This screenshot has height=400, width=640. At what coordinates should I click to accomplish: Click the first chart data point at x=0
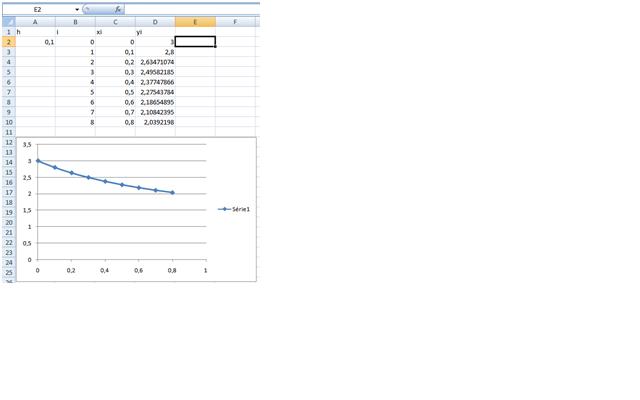point(38,160)
